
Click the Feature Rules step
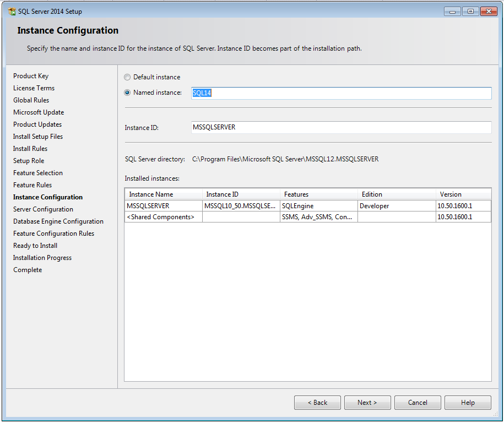click(32, 185)
